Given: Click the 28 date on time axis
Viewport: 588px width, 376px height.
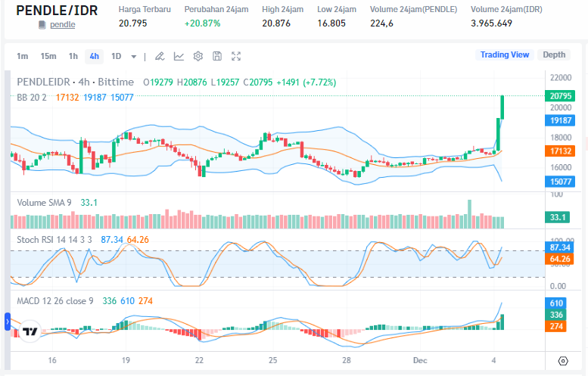Looking at the screenshot, I should click(x=346, y=360).
